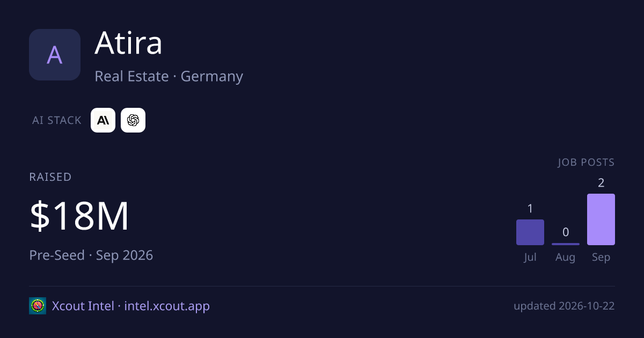This screenshot has width=644, height=338.
Task: Click the Real Estate · Germany subtitle
Action: tap(169, 76)
